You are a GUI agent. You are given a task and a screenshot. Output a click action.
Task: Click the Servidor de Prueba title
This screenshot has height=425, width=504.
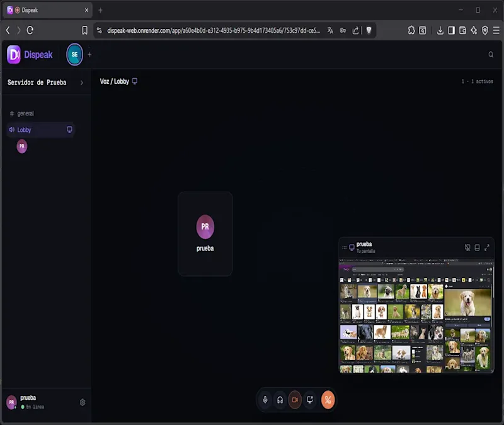pyautogui.click(x=37, y=83)
